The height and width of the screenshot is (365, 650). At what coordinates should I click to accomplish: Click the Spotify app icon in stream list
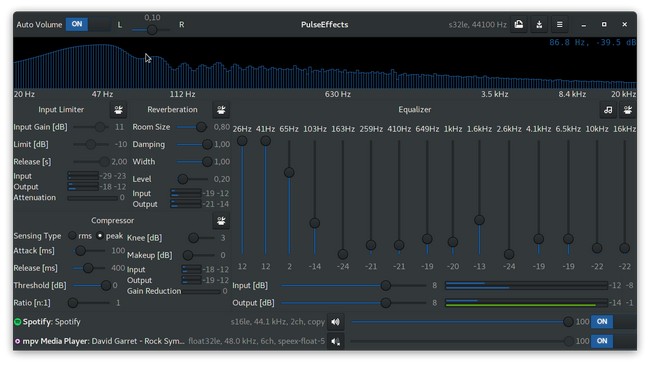[x=17, y=322]
